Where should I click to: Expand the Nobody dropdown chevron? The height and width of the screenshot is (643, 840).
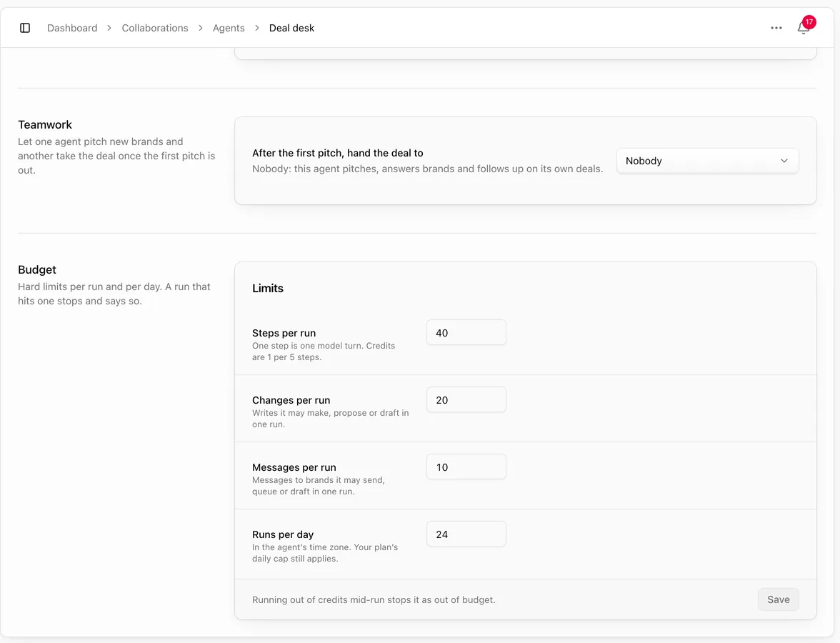tap(784, 161)
